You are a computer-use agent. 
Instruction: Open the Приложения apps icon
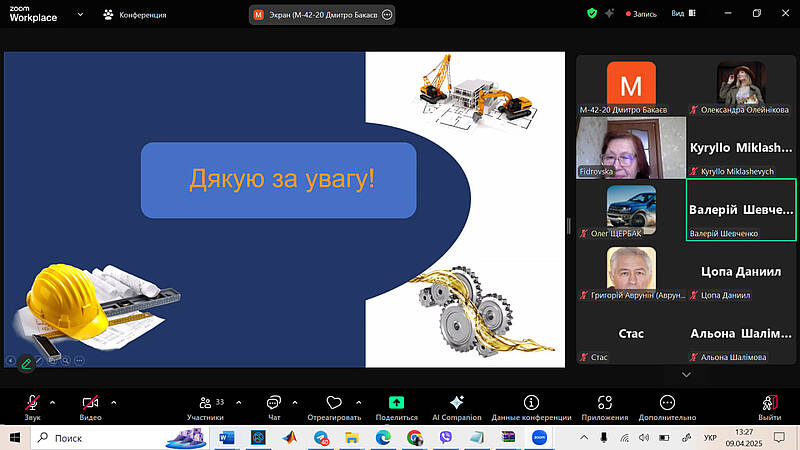coord(609,402)
